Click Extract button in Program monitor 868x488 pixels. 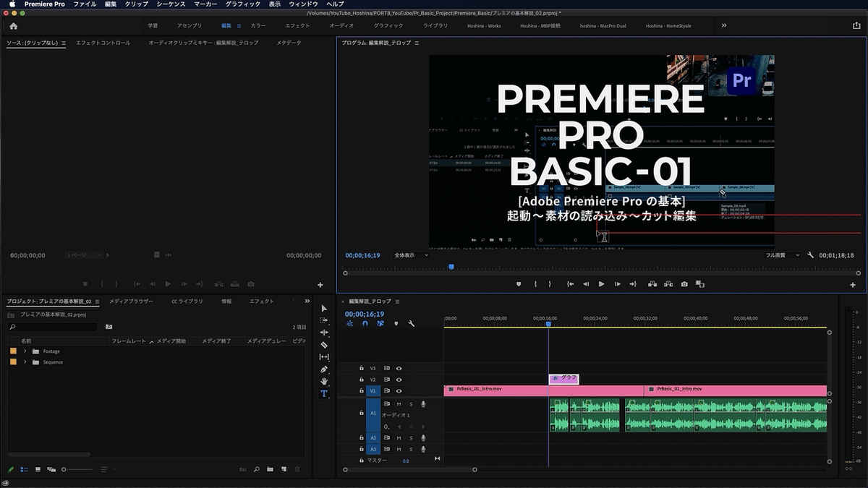pyautogui.click(x=668, y=284)
